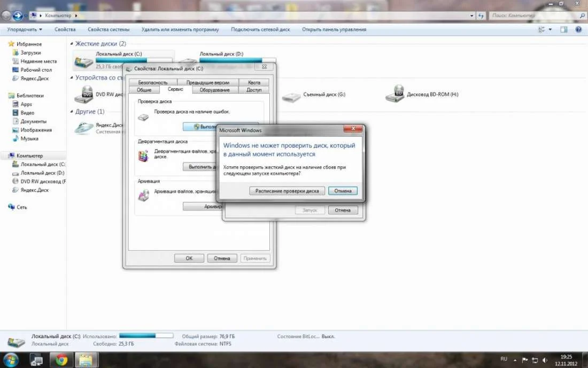588x368 pixels.
Task: Click Удалить или изменить программу
Action: point(180,29)
